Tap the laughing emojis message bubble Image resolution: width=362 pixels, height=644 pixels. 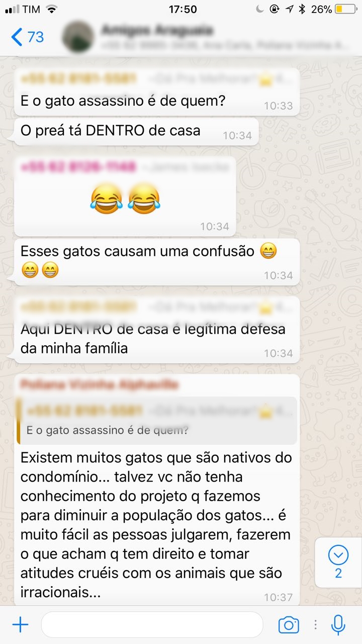point(125,196)
